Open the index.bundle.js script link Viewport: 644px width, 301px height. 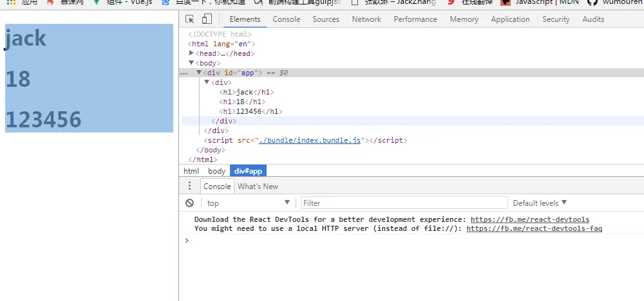click(310, 140)
